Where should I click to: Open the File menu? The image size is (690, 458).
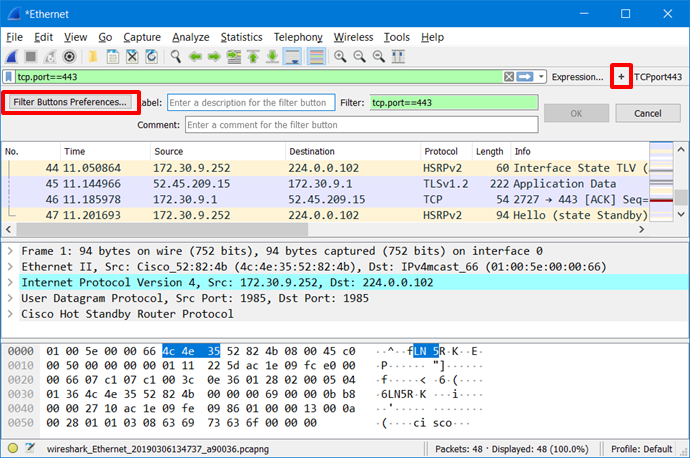point(14,37)
